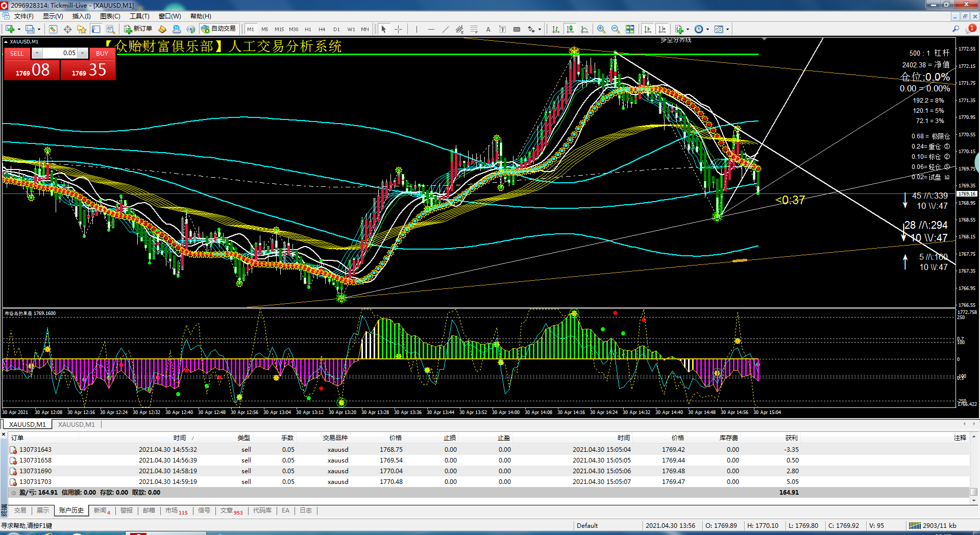The width and height of the screenshot is (980, 535).
Task: Toggle candlestick chart display mode
Action: pos(570,29)
